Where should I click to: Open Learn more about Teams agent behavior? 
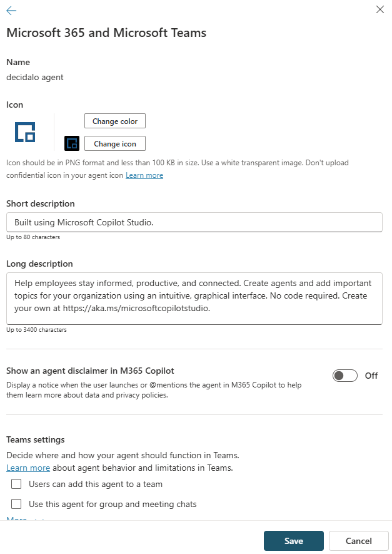pos(28,468)
